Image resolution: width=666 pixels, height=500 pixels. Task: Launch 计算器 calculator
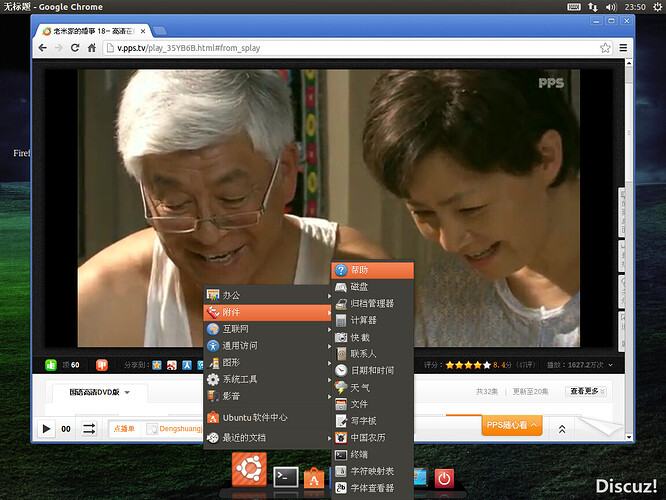[373, 320]
